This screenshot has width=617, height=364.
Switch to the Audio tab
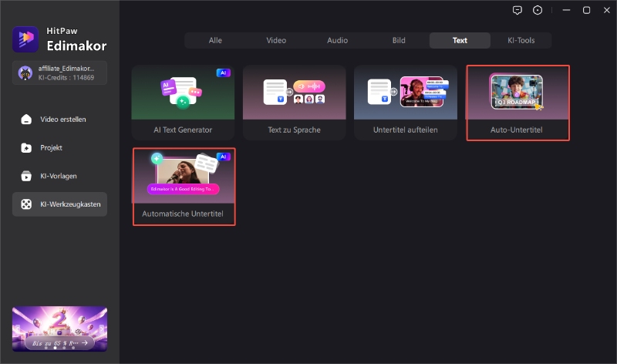(337, 41)
